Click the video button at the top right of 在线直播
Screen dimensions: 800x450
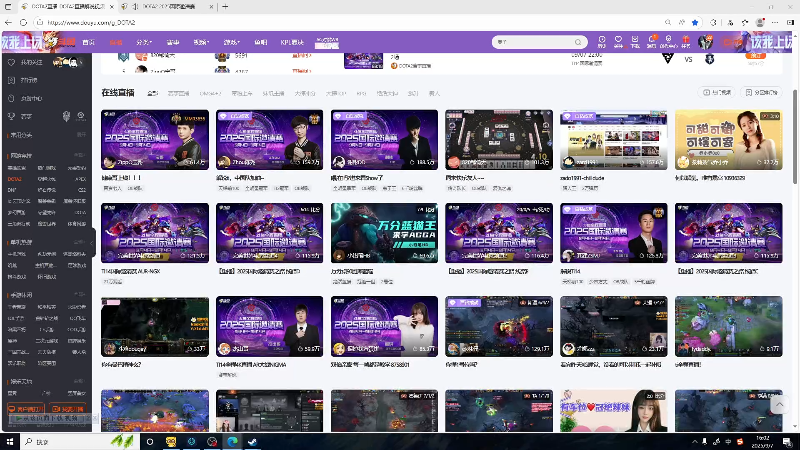click(717, 92)
